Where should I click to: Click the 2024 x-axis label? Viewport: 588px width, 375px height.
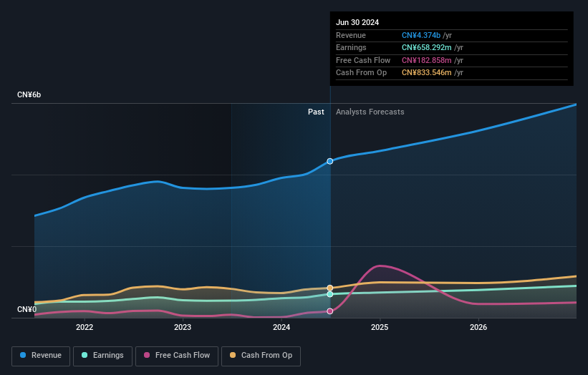click(281, 328)
